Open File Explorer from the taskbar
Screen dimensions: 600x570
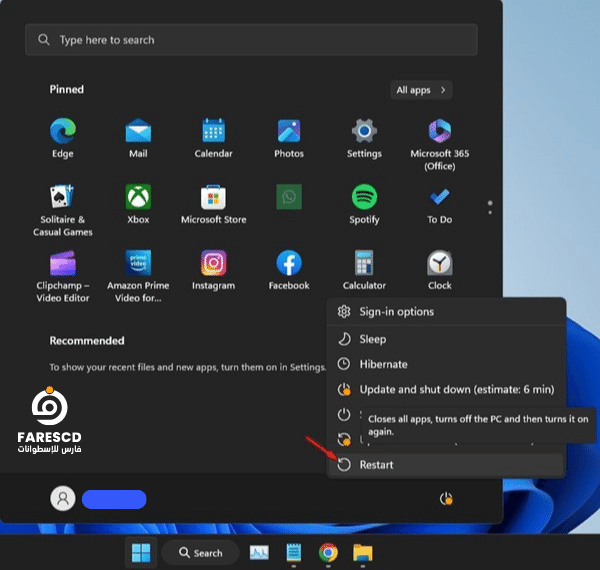[363, 553]
